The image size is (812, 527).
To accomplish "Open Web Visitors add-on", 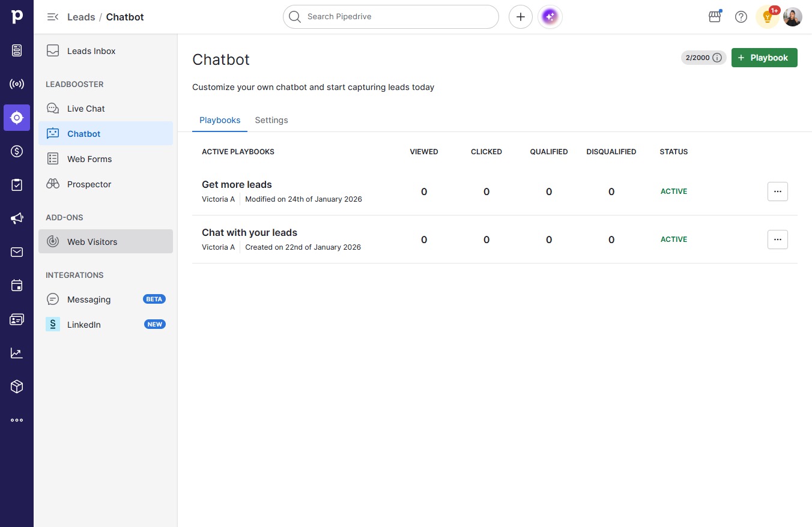I will coord(106,241).
